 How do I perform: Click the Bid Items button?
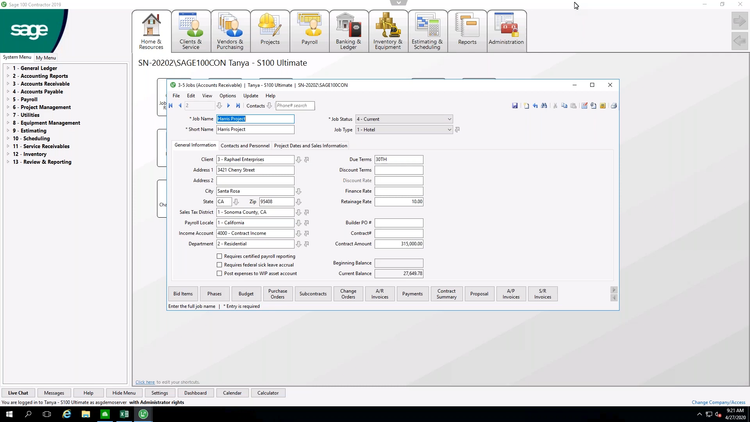(x=183, y=294)
